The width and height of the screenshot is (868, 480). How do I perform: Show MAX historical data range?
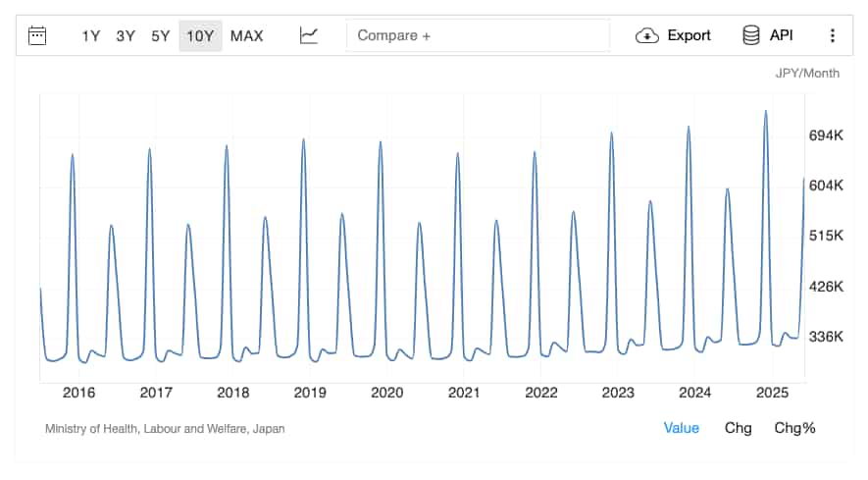(x=247, y=35)
